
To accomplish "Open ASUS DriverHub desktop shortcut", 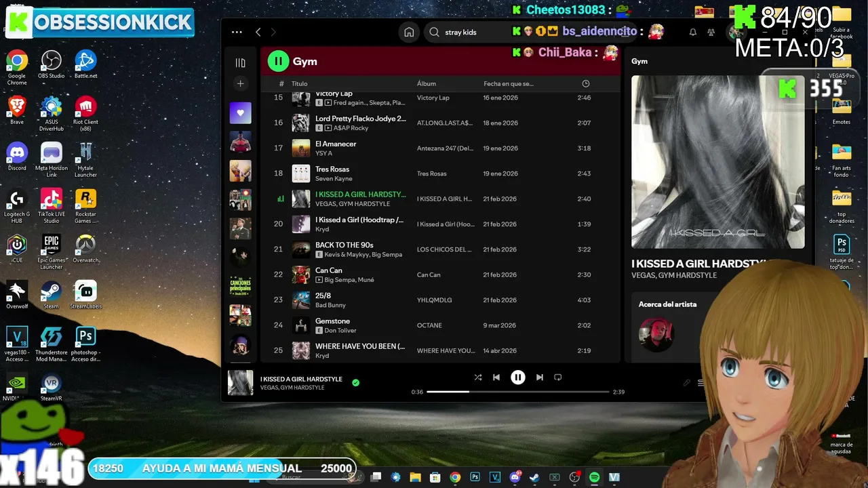I will pyautogui.click(x=51, y=114).
